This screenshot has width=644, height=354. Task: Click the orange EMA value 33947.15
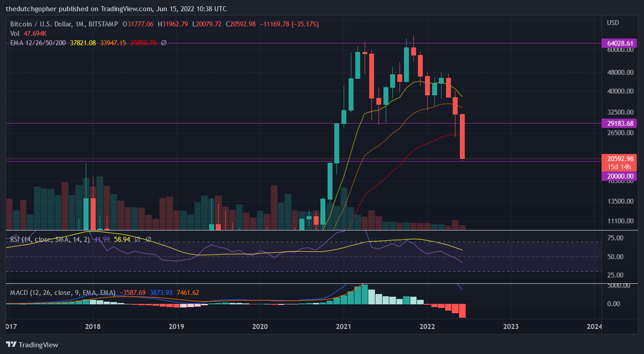pyautogui.click(x=113, y=43)
